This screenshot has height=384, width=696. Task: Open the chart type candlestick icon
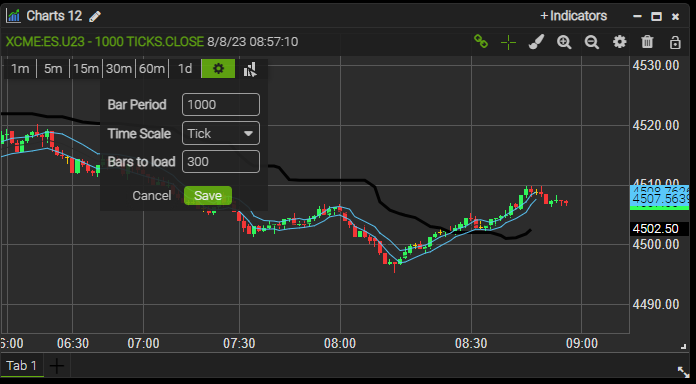pyautogui.click(x=250, y=69)
